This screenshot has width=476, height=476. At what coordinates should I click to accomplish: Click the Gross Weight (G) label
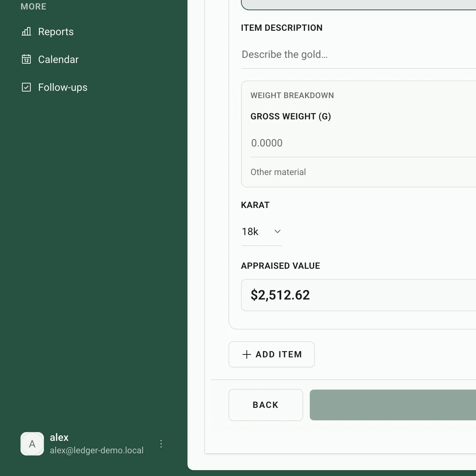pos(291,116)
